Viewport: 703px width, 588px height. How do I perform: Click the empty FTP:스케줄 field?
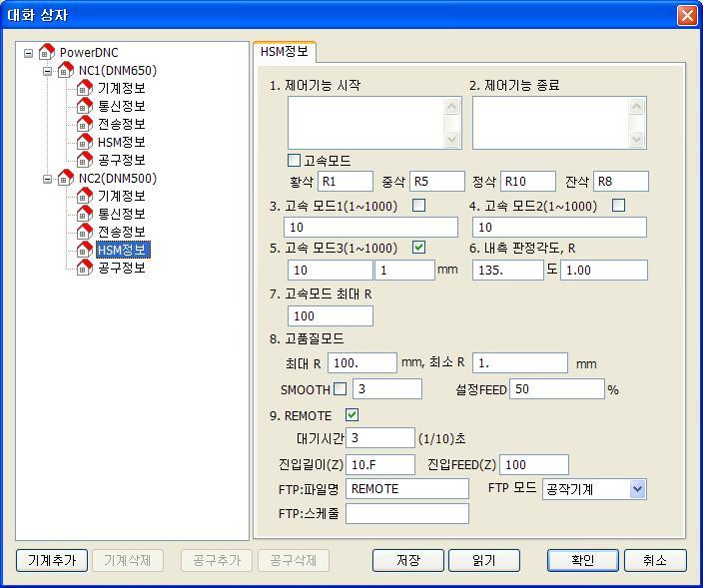407,513
